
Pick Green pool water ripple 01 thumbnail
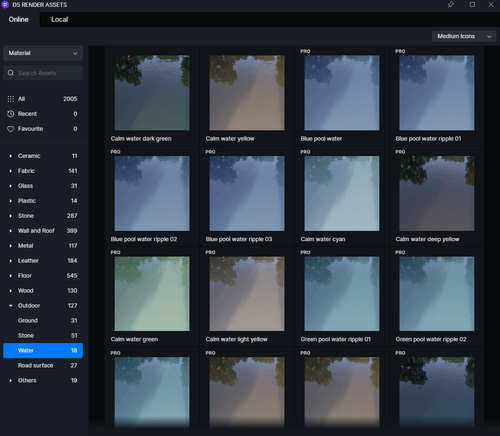[x=342, y=294]
